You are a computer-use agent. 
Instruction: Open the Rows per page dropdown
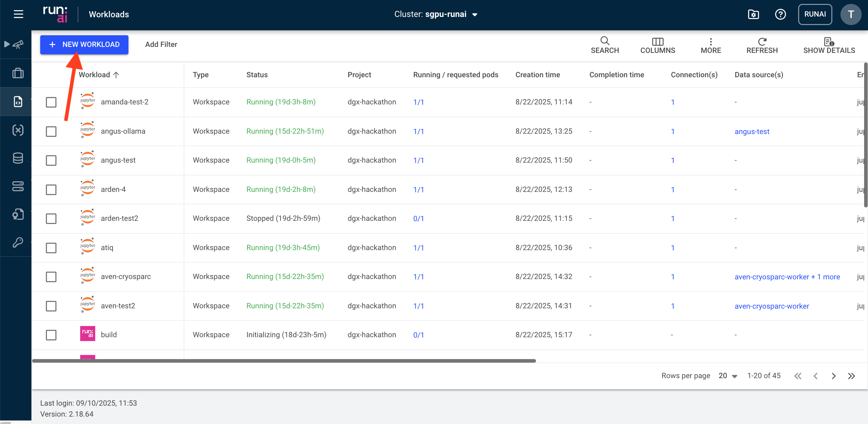pyautogui.click(x=728, y=376)
